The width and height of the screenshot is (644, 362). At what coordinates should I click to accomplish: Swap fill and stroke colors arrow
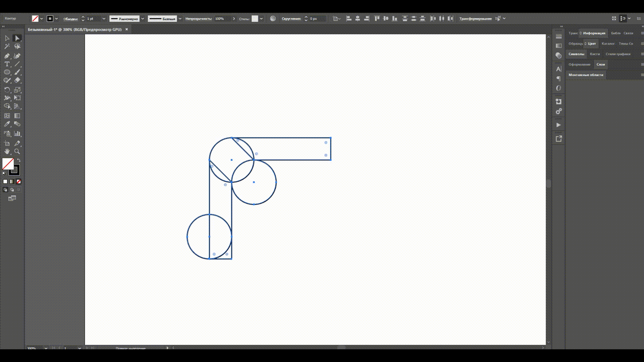19,160
